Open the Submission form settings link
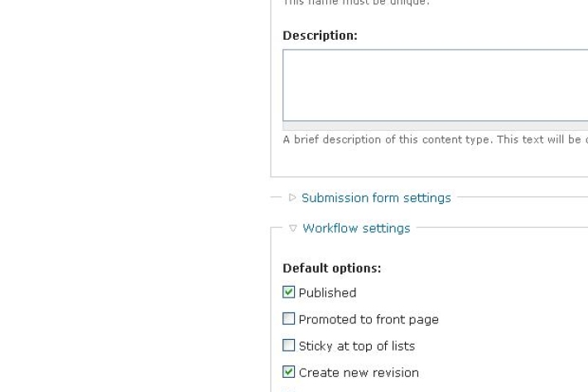 (376, 198)
